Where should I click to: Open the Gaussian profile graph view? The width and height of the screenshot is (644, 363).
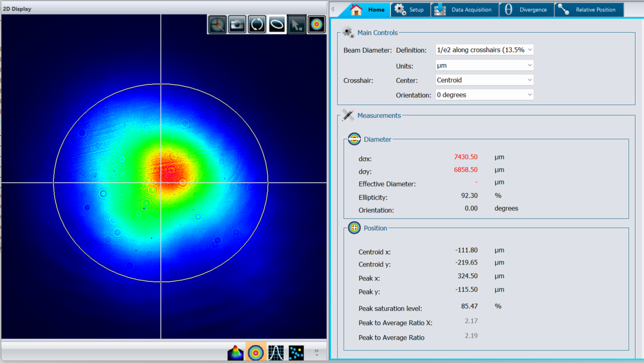pos(276,353)
